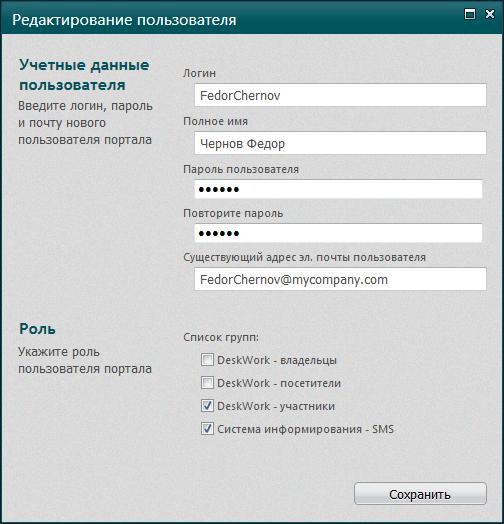Click Система информирования - SMS label text
Image resolution: width=504 pixels, height=524 pixels.
306,429
